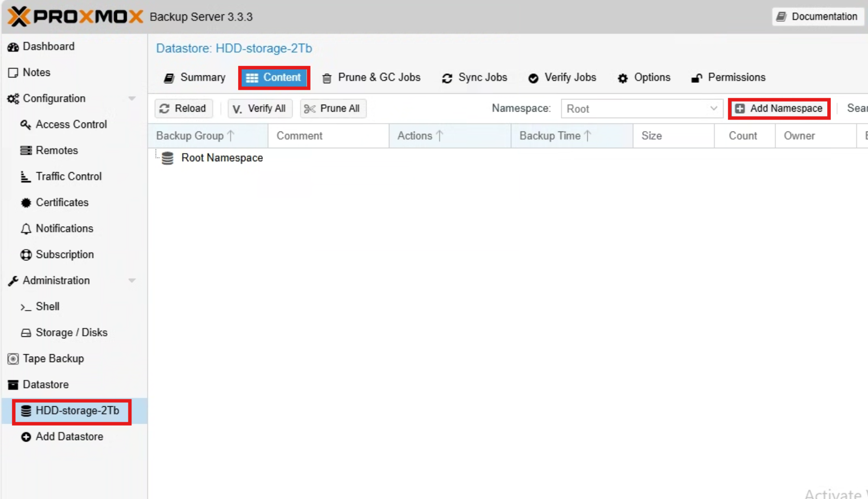Sort by Actions column header

450,136
